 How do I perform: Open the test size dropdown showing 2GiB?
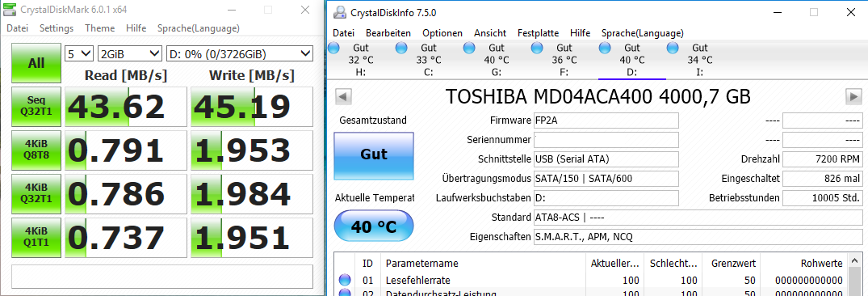coord(129,53)
